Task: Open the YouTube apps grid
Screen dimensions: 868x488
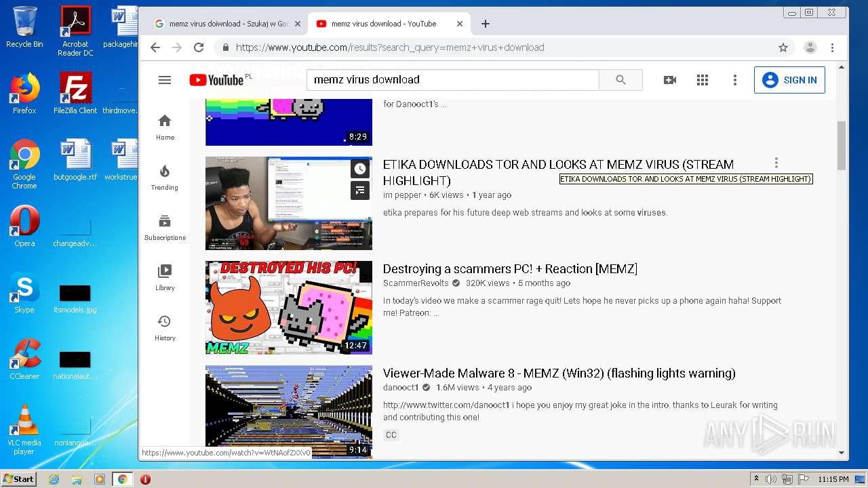Action: point(703,80)
